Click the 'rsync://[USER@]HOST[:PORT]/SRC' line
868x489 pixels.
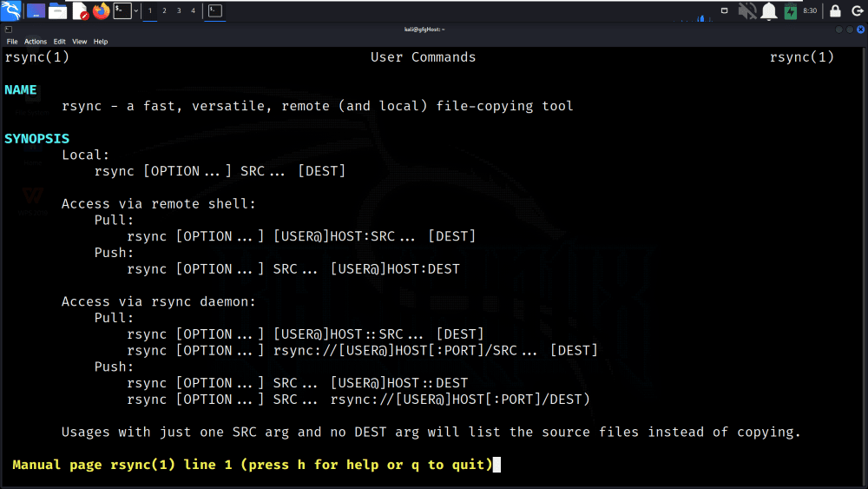[362, 351]
